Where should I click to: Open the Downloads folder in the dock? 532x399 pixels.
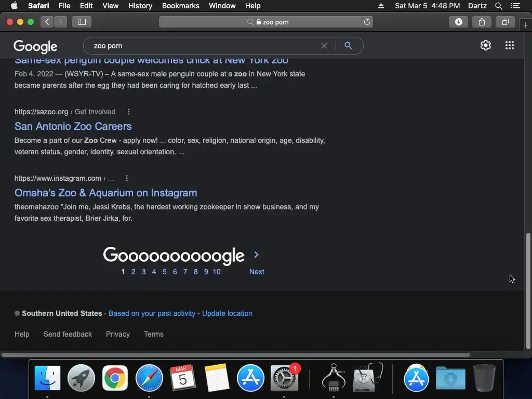(x=450, y=378)
